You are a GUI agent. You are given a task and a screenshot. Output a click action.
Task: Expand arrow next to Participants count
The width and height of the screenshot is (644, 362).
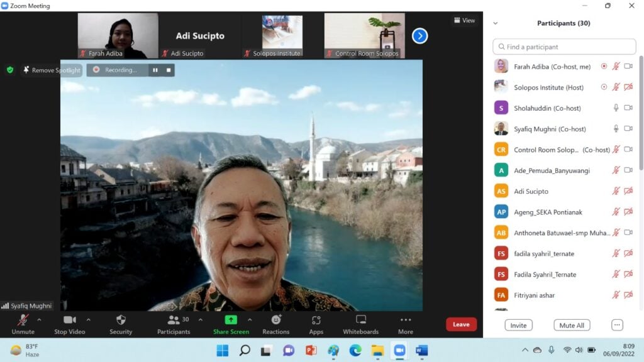(201, 320)
